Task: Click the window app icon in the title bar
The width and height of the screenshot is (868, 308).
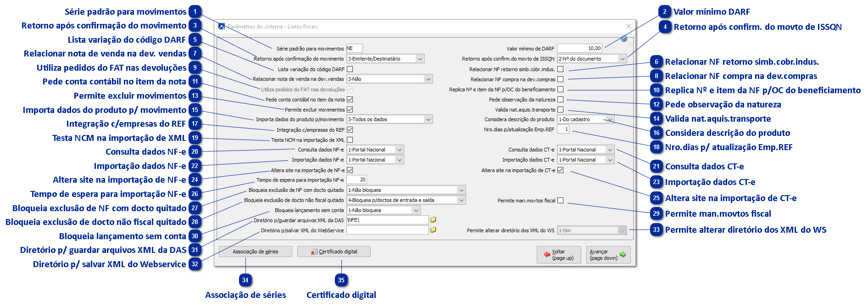Action: pos(222,27)
